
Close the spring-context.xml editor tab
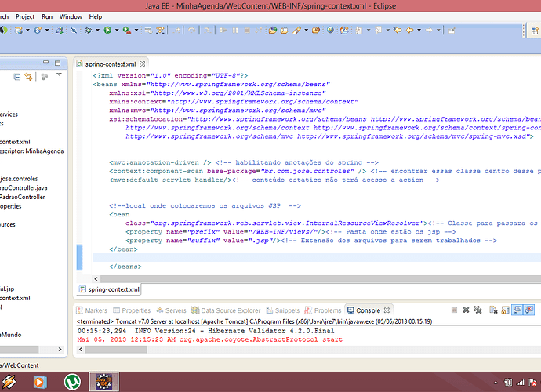[142, 64]
